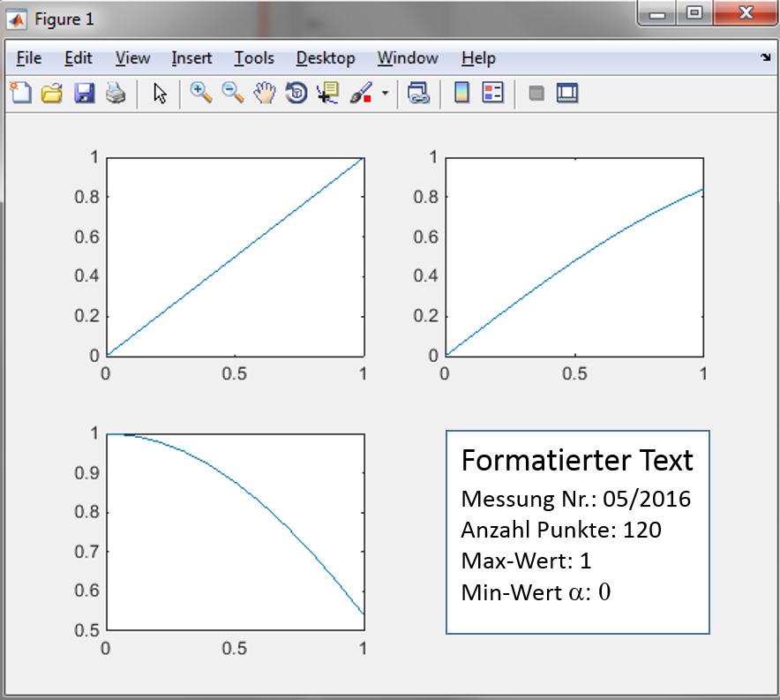Select the Rotate 3D tool

tap(296, 93)
